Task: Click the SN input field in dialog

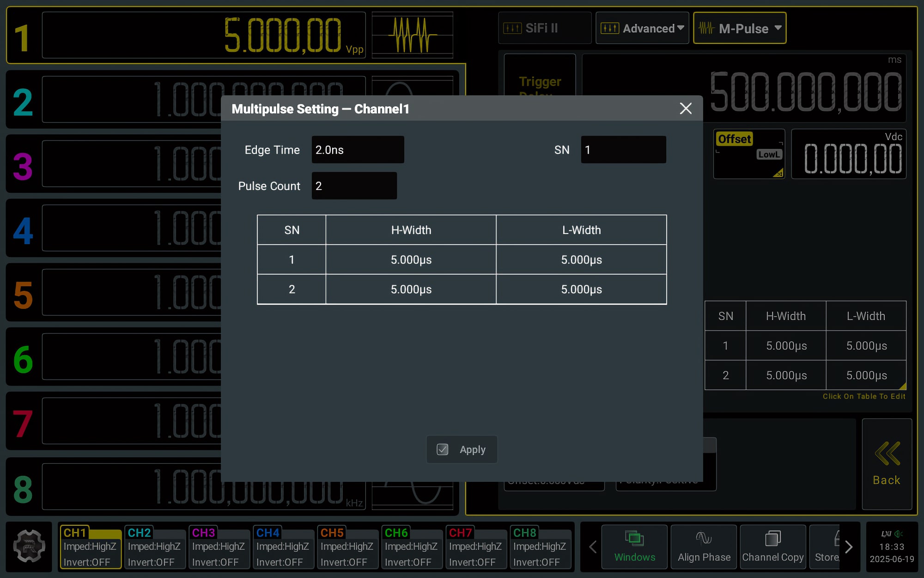Action: 623,150
